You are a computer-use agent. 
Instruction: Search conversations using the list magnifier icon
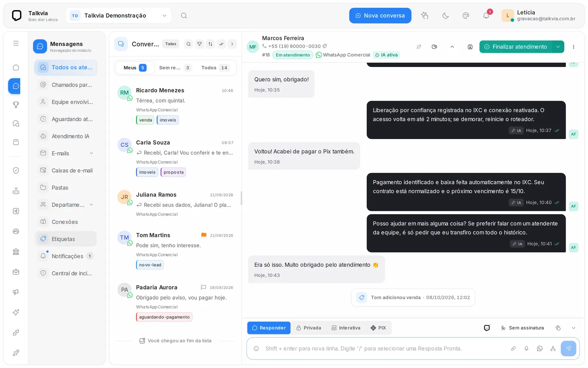coord(189,44)
